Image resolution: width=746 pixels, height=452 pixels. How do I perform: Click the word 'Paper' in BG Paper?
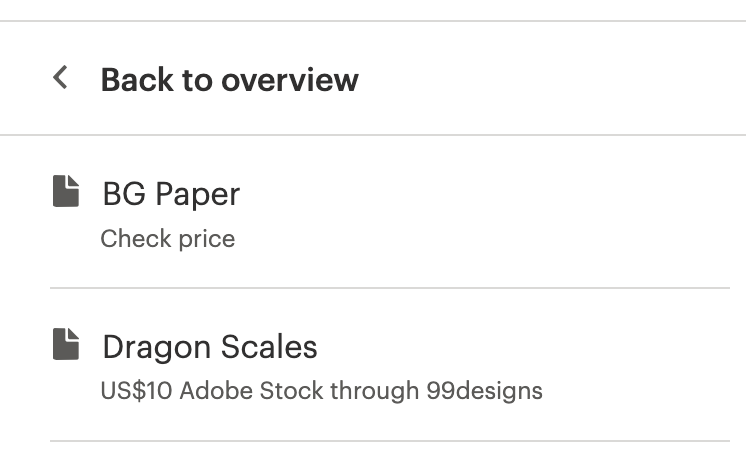(198, 195)
